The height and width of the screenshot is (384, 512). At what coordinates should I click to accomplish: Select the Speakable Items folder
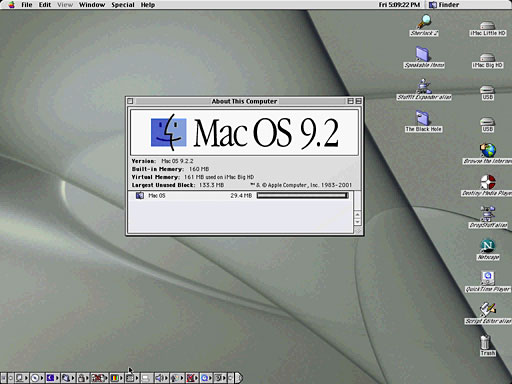(x=424, y=57)
